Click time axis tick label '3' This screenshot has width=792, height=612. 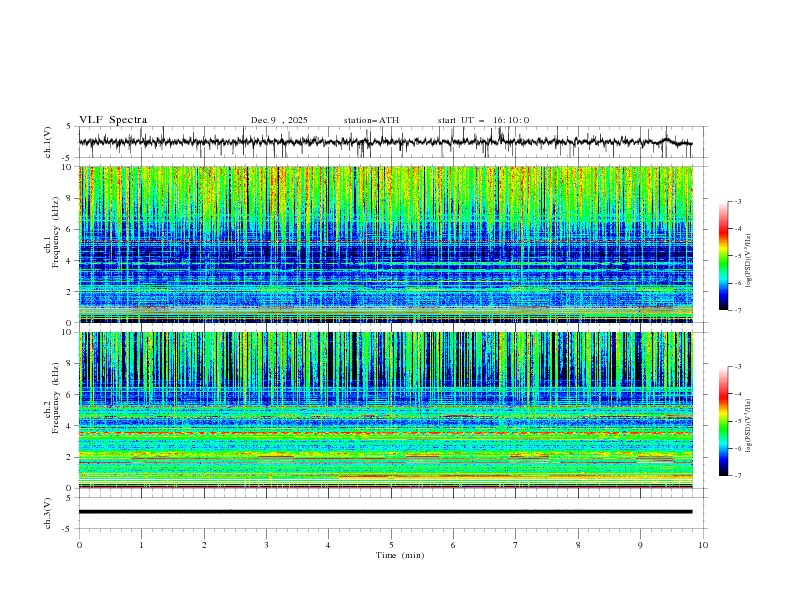[x=266, y=545]
